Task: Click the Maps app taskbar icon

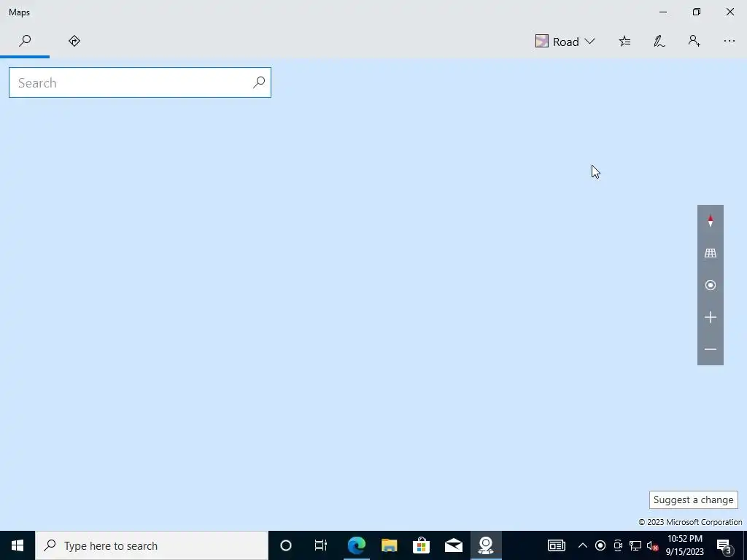Action: pyautogui.click(x=486, y=545)
